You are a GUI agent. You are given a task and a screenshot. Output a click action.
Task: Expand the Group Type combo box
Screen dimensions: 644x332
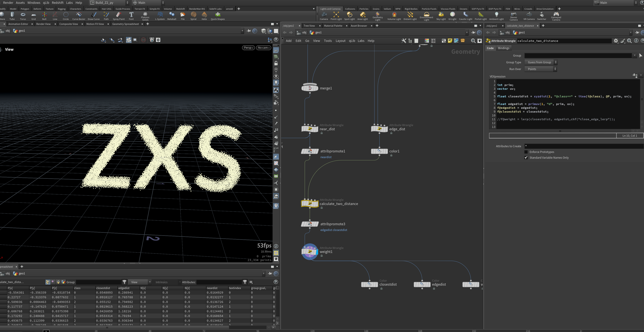point(541,62)
